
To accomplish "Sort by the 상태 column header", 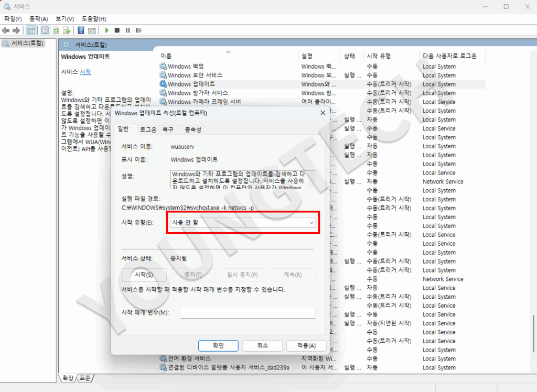I will pyautogui.click(x=352, y=56).
